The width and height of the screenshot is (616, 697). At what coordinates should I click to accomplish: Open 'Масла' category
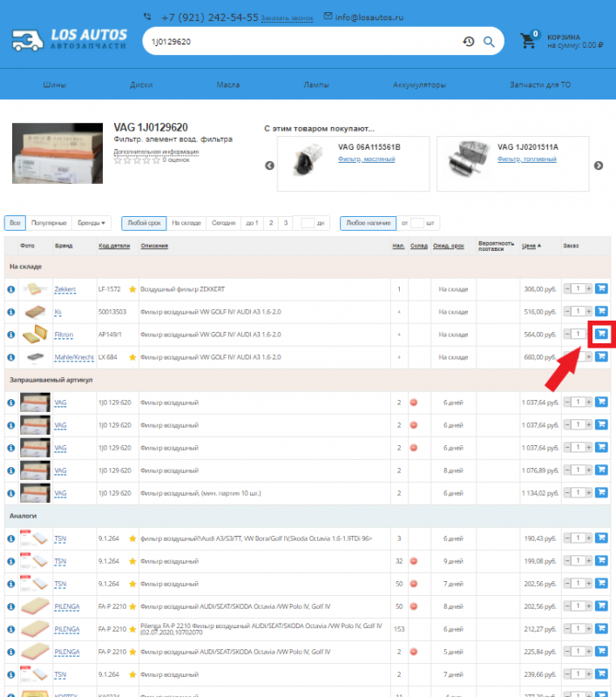(228, 85)
